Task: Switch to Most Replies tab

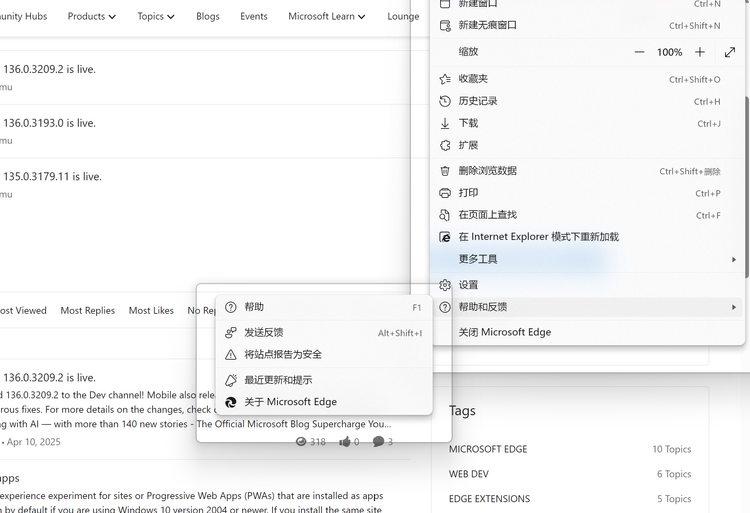Action: coord(88,311)
